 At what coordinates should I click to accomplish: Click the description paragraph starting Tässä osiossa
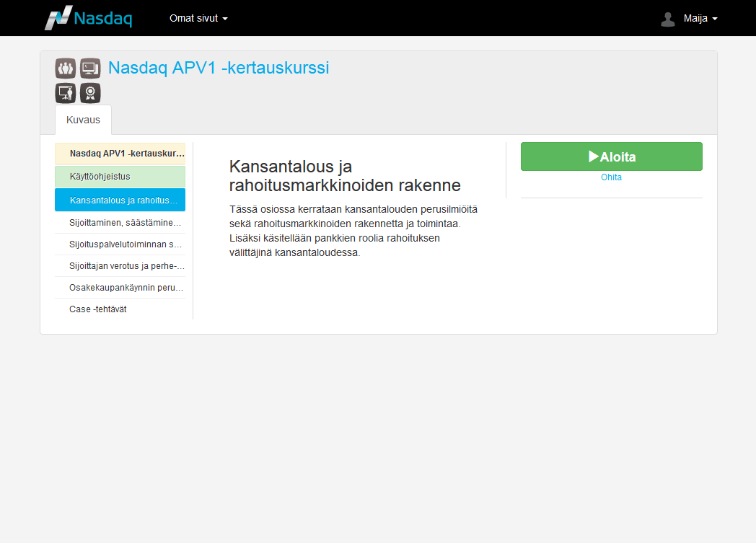pos(353,231)
